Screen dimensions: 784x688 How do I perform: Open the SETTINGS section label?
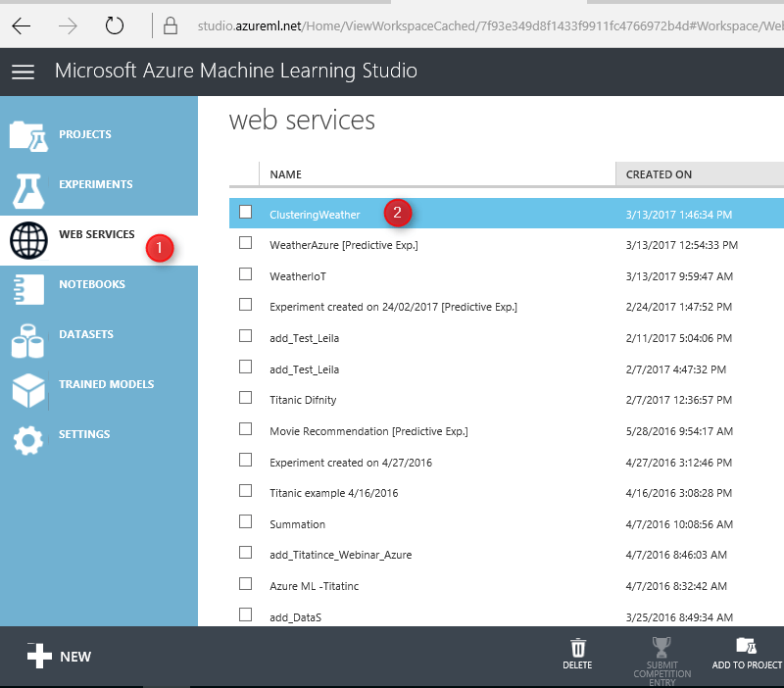click(84, 434)
